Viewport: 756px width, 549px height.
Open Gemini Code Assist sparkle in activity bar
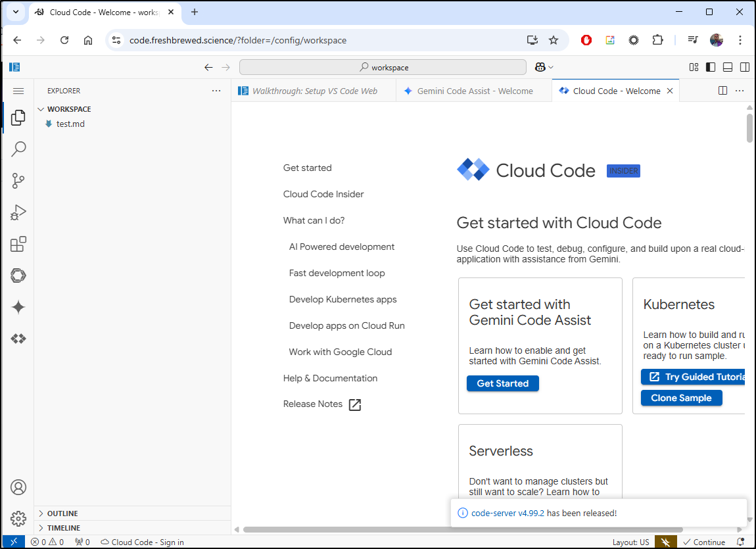(x=18, y=308)
